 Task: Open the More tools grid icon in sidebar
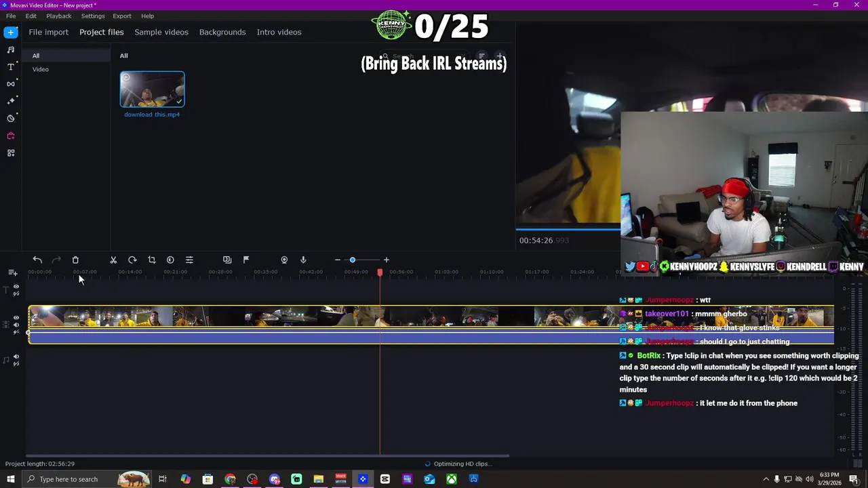[11, 153]
